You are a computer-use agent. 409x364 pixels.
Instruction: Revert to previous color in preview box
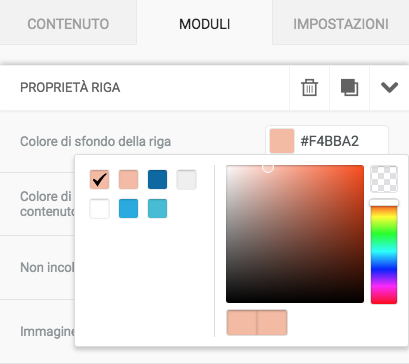click(242, 322)
